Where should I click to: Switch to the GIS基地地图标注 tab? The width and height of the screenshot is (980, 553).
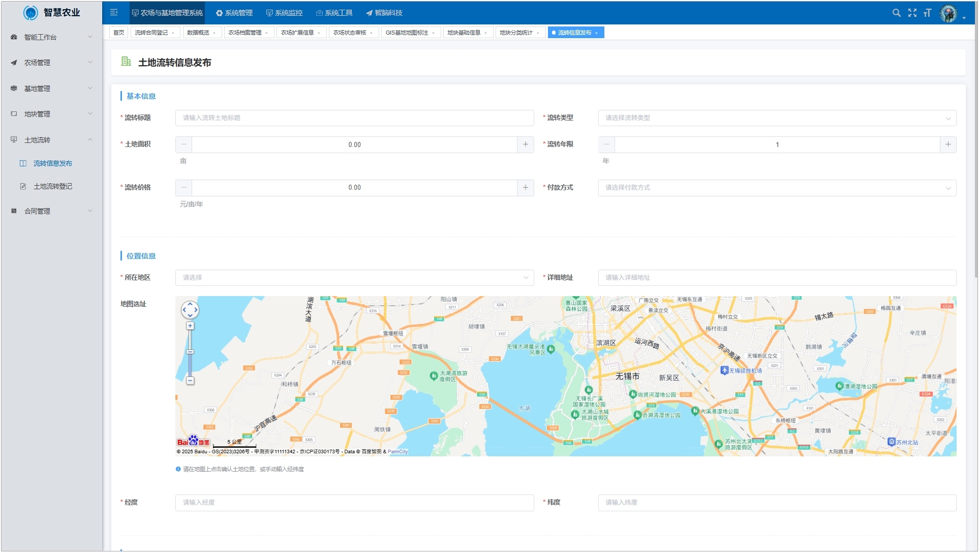click(407, 33)
